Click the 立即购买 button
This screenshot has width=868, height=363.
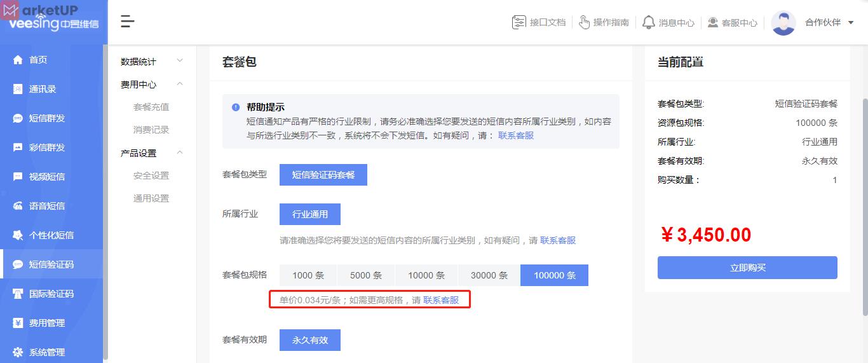pyautogui.click(x=747, y=268)
